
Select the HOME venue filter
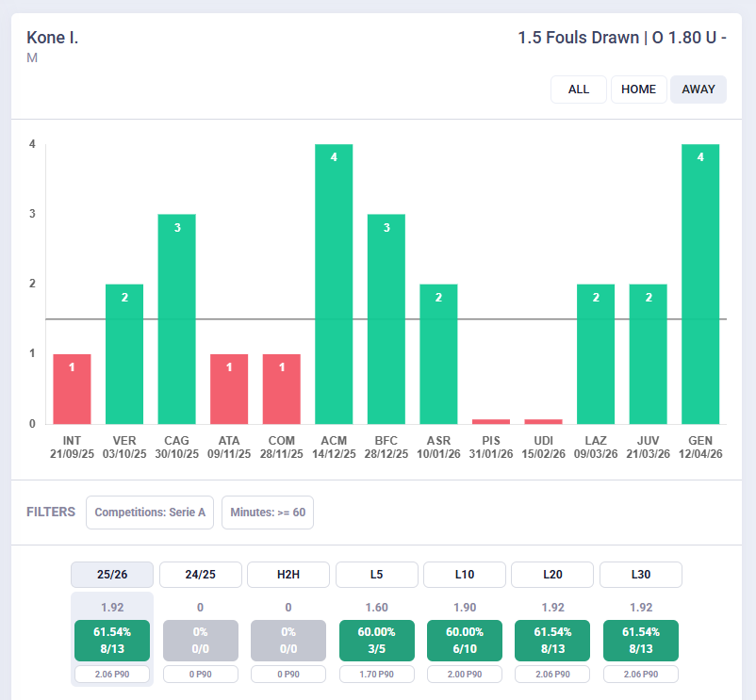pyautogui.click(x=639, y=90)
